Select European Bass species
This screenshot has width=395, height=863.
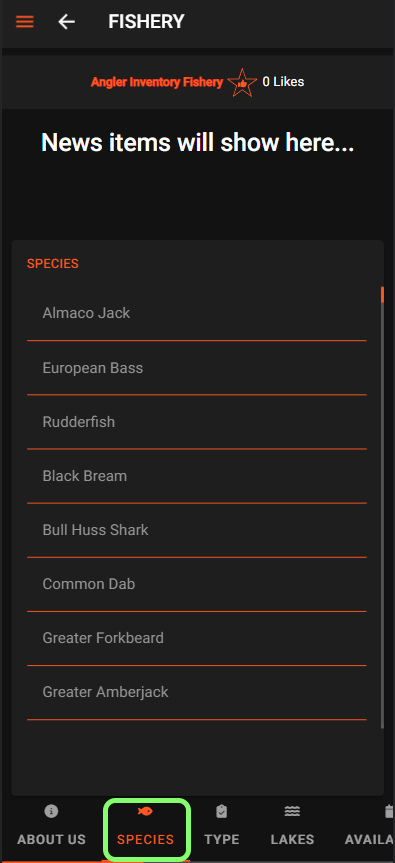tap(196, 368)
